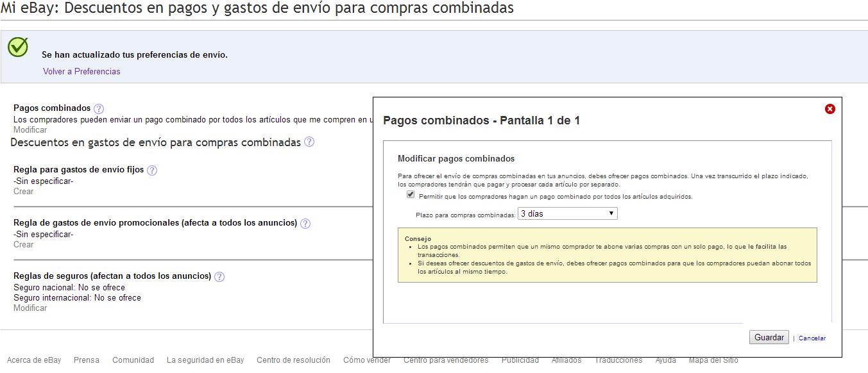Click Modificar under Reglas de seguros
This screenshot has width=868, height=373.
[x=30, y=308]
